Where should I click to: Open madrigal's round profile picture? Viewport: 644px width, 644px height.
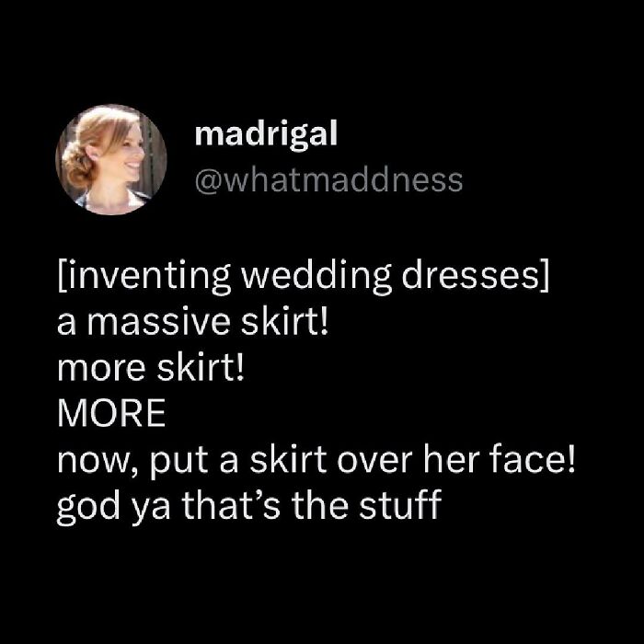pyautogui.click(x=111, y=159)
